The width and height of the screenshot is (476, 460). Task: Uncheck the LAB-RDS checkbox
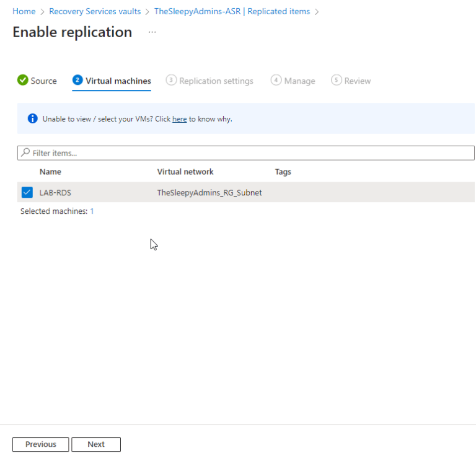27,192
